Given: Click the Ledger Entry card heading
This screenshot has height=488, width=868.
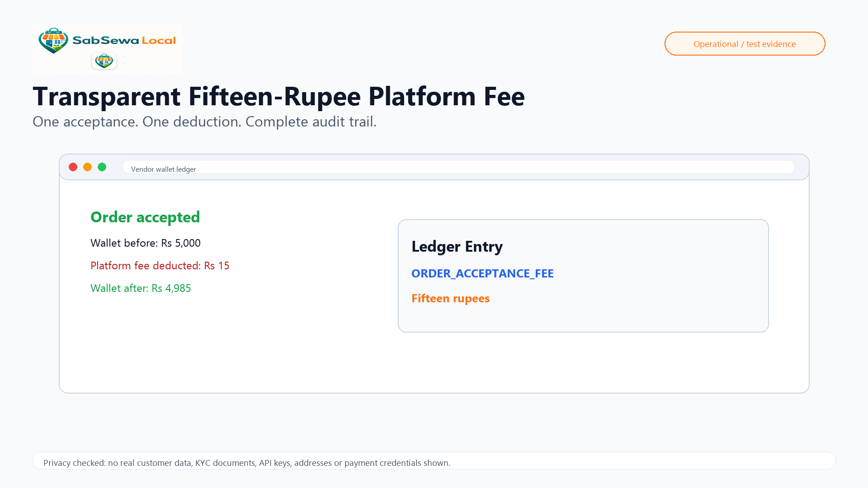Looking at the screenshot, I should [x=457, y=247].
